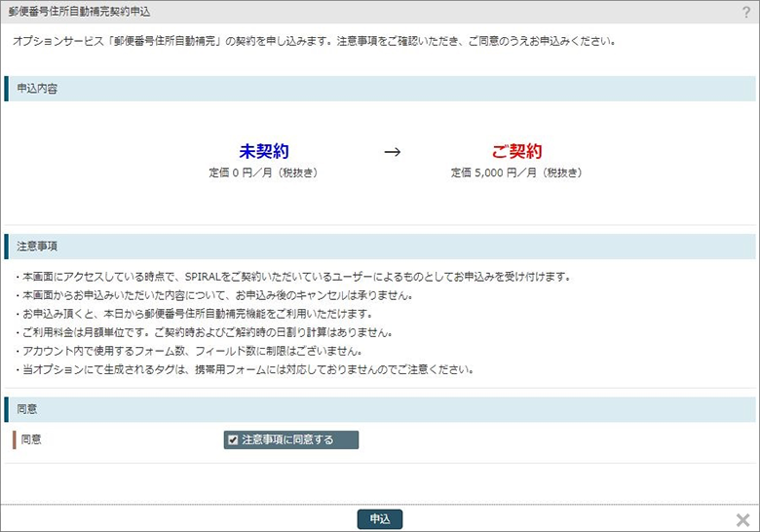This screenshot has width=760, height=532.
Task: Select the ご契約 status text
Action: (x=516, y=152)
